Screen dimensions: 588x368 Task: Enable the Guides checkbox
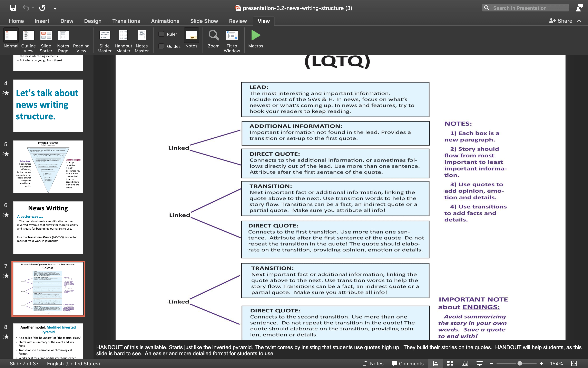[x=161, y=46]
